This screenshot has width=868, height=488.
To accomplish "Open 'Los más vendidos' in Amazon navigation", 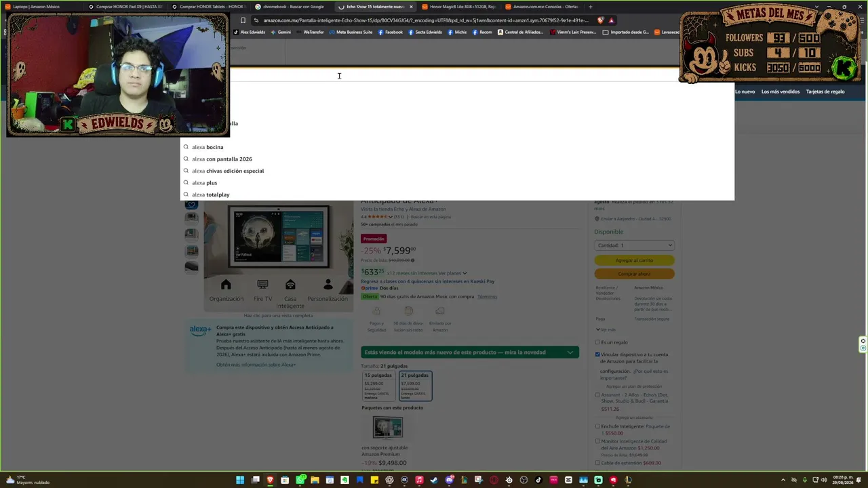I will (x=781, y=91).
